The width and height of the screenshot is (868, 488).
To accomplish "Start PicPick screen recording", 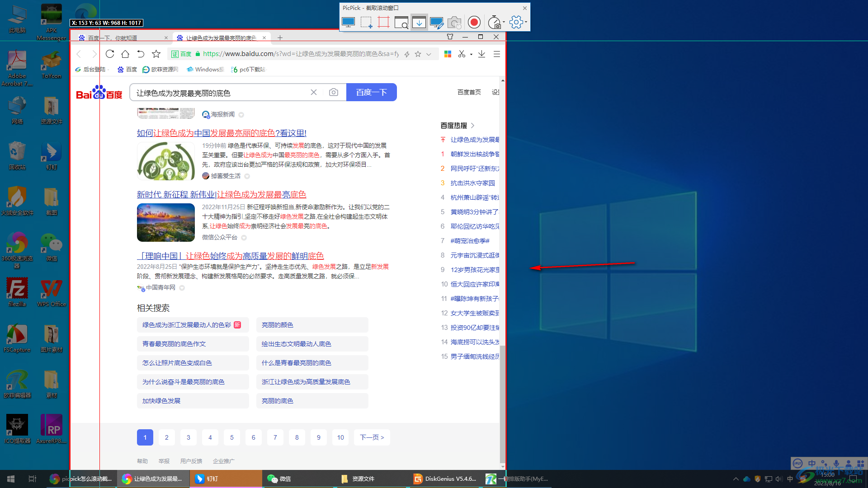I will coord(474,22).
